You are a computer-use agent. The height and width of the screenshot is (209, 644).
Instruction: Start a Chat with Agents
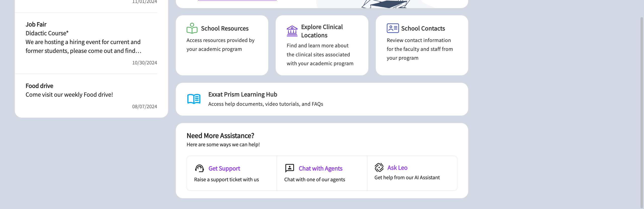(x=320, y=168)
